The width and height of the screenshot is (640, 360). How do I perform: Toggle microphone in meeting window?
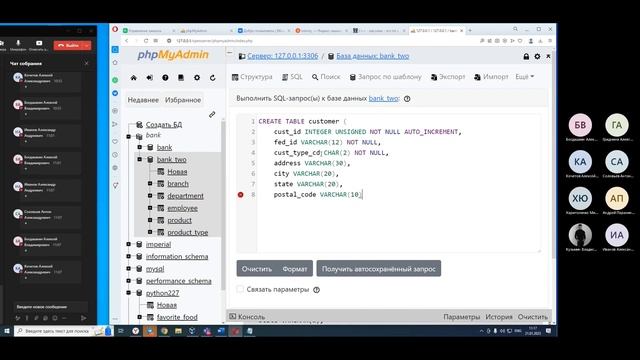pyautogui.click(x=18, y=45)
